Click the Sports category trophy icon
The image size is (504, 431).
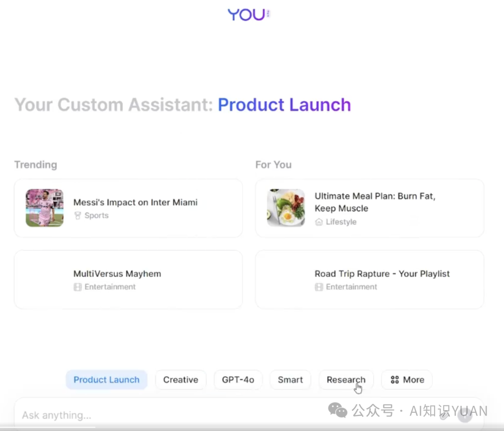78,216
